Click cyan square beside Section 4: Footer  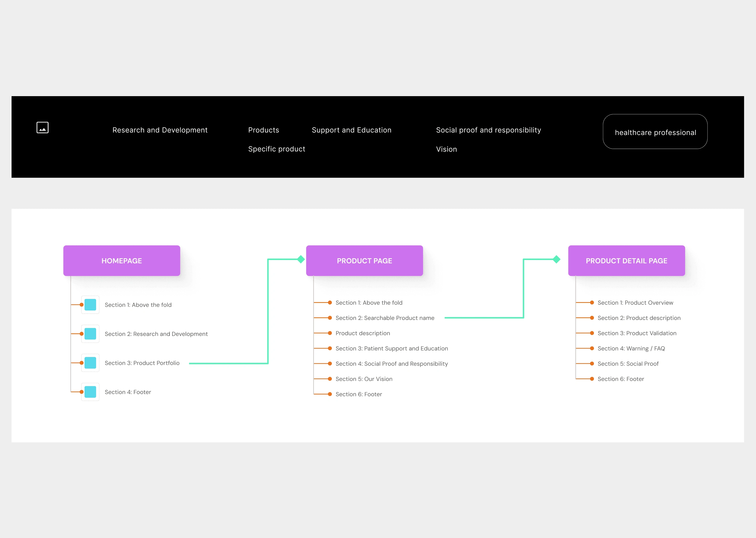90,392
